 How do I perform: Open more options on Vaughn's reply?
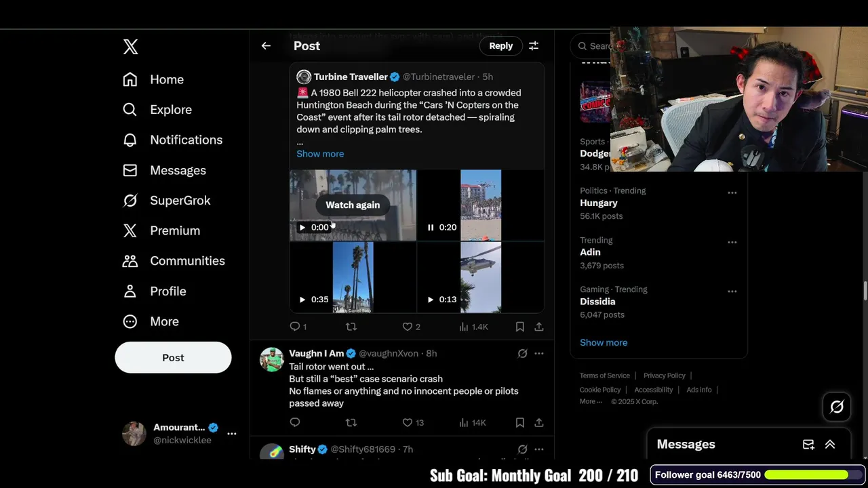(539, 353)
